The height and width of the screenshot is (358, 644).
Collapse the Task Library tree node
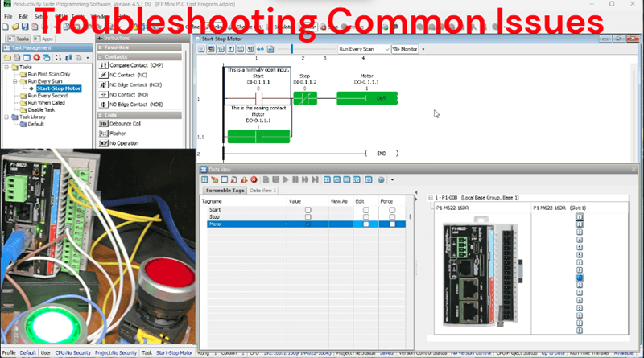(x=6, y=117)
